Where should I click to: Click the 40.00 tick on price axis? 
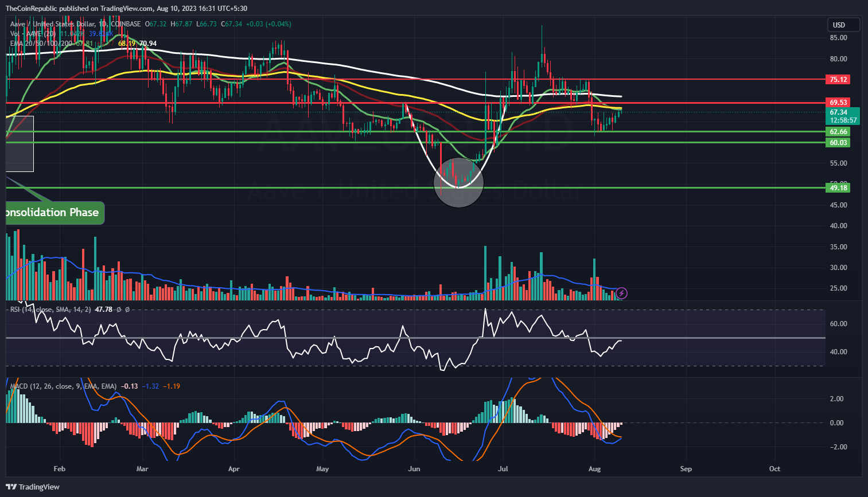coord(839,225)
